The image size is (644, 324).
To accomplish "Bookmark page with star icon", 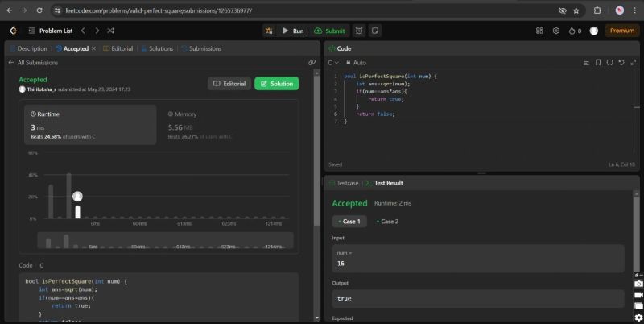I will [x=576, y=10].
